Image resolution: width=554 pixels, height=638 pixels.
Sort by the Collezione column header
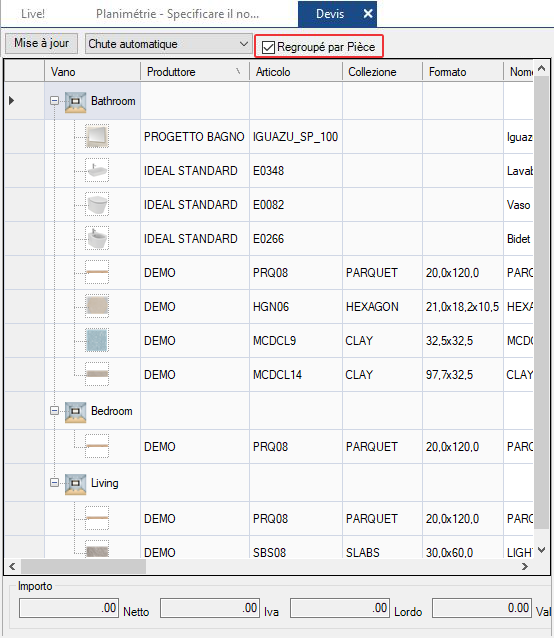[382, 72]
